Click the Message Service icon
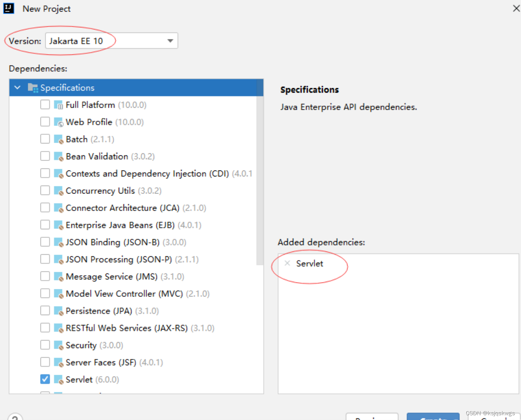 tap(58, 277)
